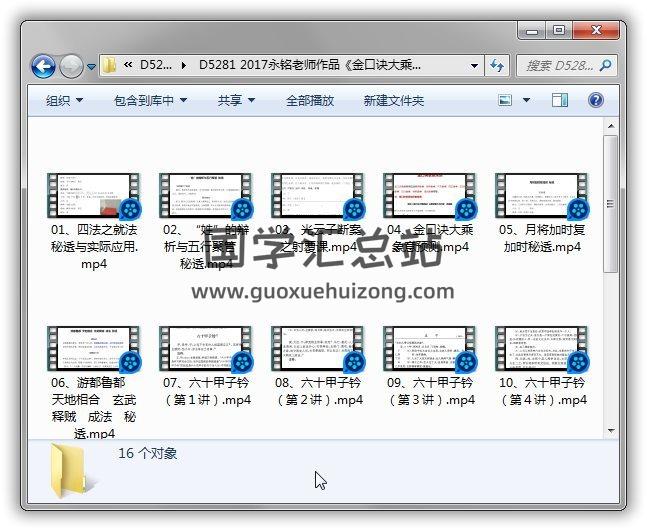The height and width of the screenshot is (531, 647).
Task: Click the Forward navigation arrow button
Action: point(71,67)
